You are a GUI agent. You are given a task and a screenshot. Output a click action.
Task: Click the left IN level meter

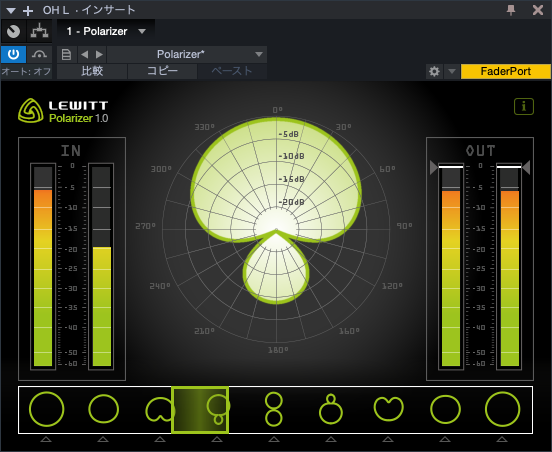coord(43,266)
